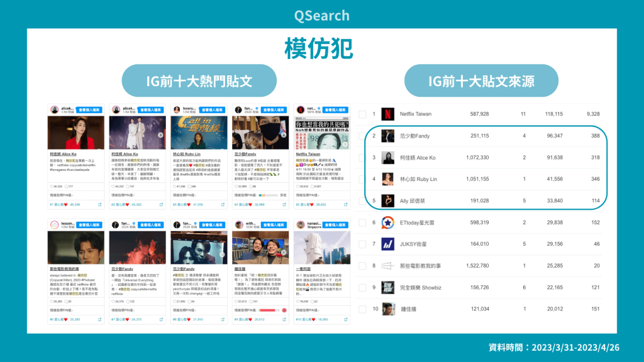The width and height of the screenshot is (644, 362).
Task: Open 一隻阿圓 name link on #10 card
Action: click(x=303, y=269)
